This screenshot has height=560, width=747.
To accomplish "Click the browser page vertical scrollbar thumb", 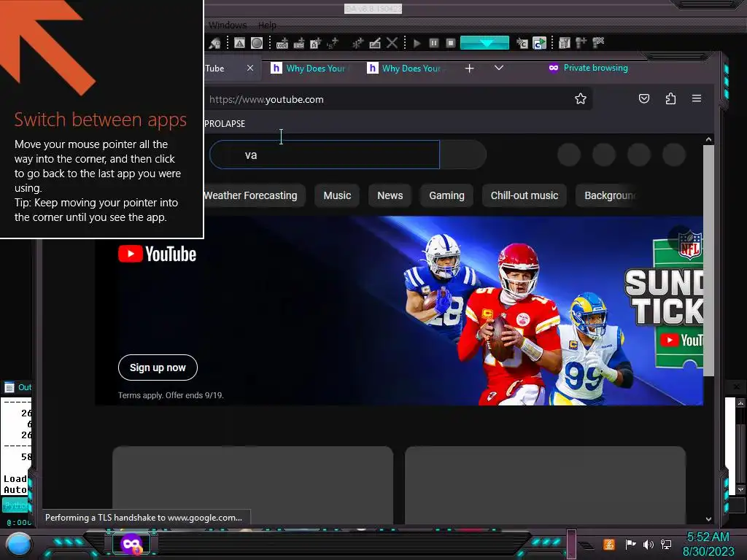I will point(708,260).
